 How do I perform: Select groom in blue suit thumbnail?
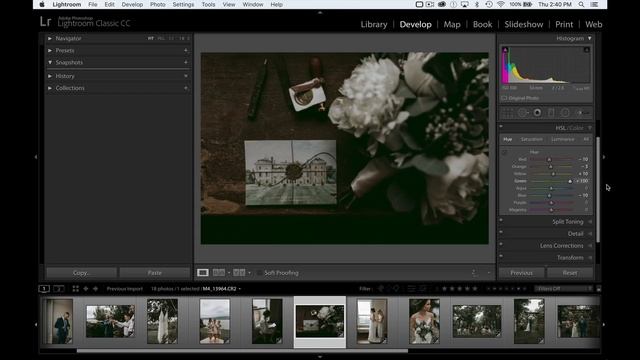[x=59, y=321]
